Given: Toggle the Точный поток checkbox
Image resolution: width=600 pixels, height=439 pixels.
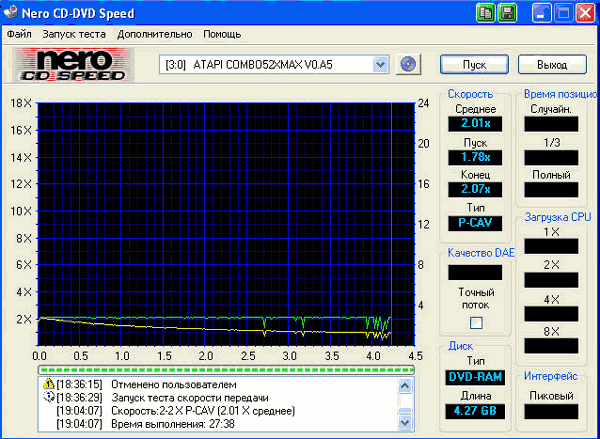Looking at the screenshot, I should pos(476,323).
